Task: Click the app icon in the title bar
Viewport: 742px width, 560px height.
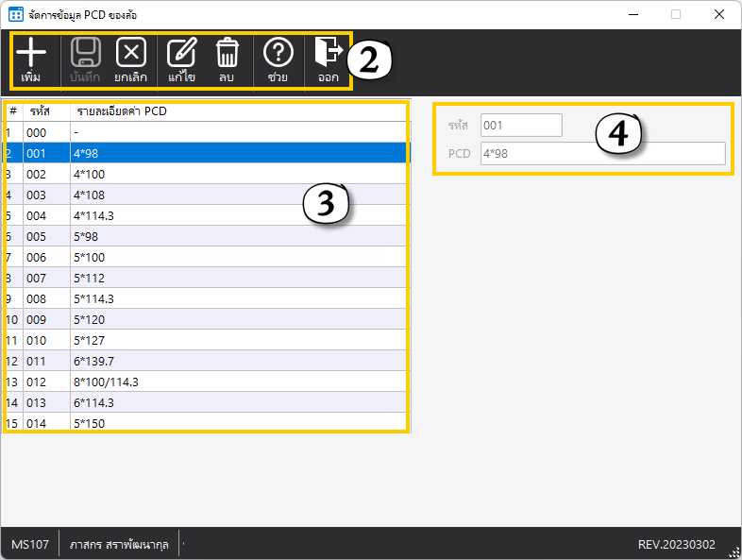Action: (15, 15)
